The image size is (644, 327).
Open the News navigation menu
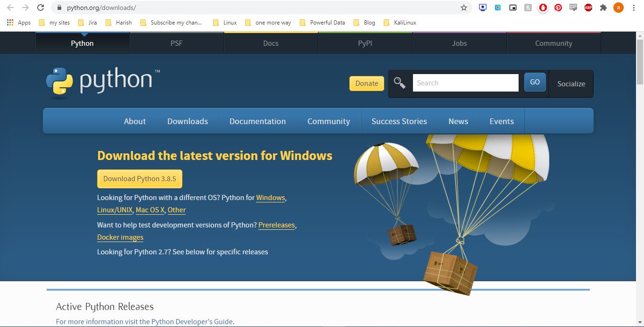(458, 121)
